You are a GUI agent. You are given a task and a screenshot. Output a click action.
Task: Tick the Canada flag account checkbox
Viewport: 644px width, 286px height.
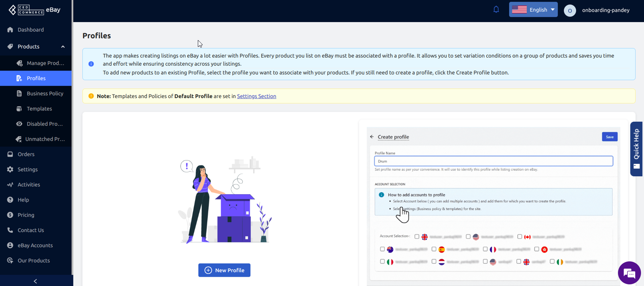(x=520, y=237)
